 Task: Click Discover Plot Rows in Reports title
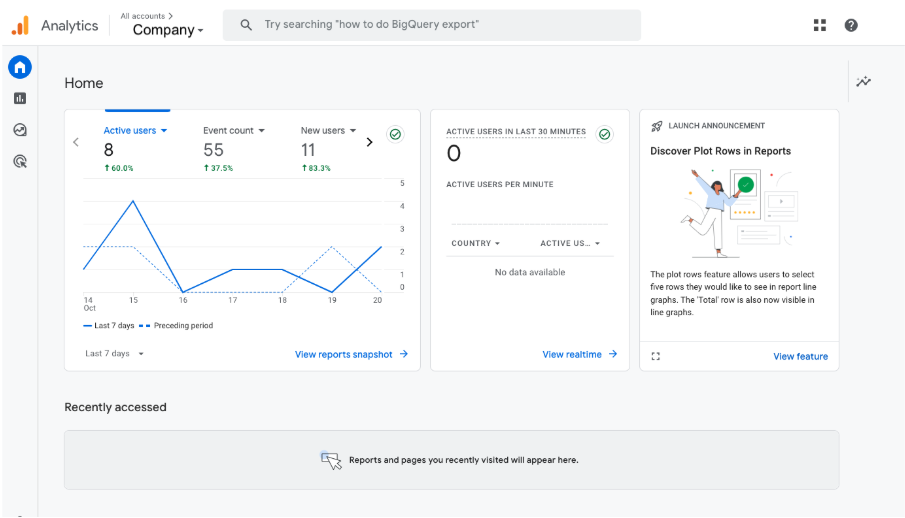pos(720,151)
